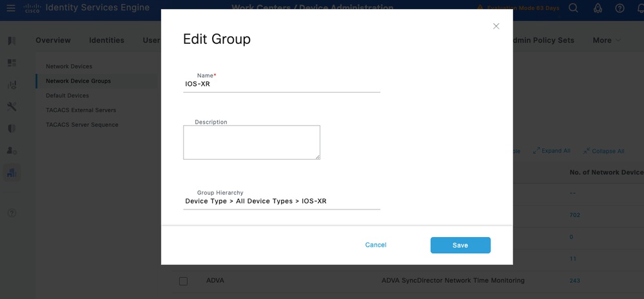Click the Save button

460,246
